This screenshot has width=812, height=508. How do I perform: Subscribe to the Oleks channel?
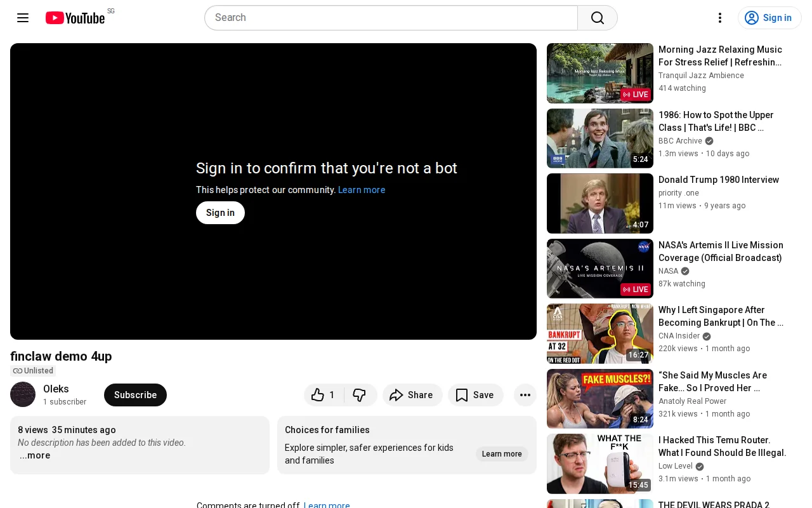click(135, 395)
